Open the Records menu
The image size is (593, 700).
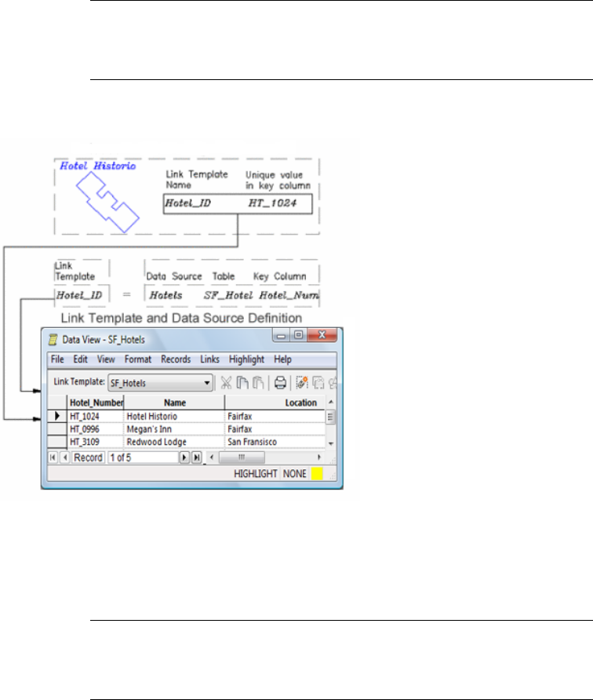(176, 359)
